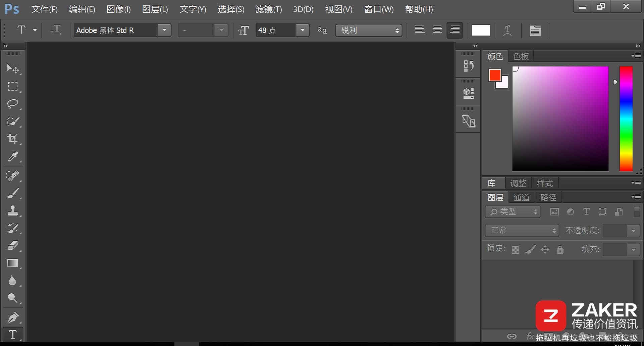Align text left
This screenshot has height=346, width=644.
coord(420,30)
